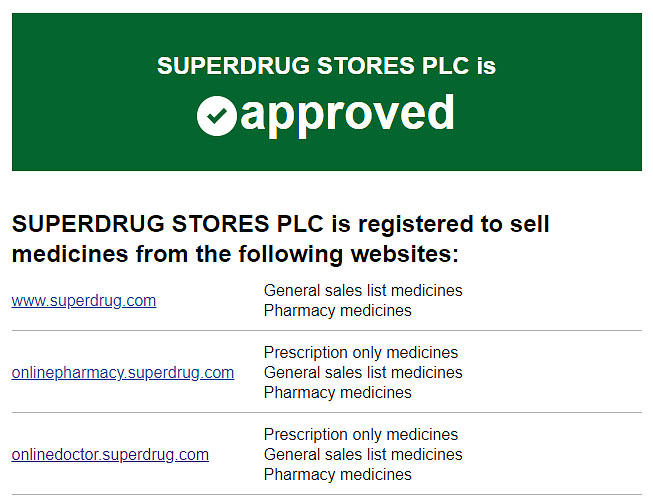Screen dimensions: 653x496
Task: Visit the onlinedoctor.superdrug.com link
Action: [x=110, y=454]
